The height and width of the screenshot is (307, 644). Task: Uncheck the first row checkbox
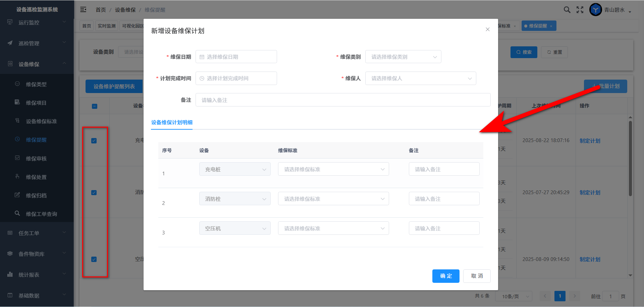pyautogui.click(x=94, y=141)
